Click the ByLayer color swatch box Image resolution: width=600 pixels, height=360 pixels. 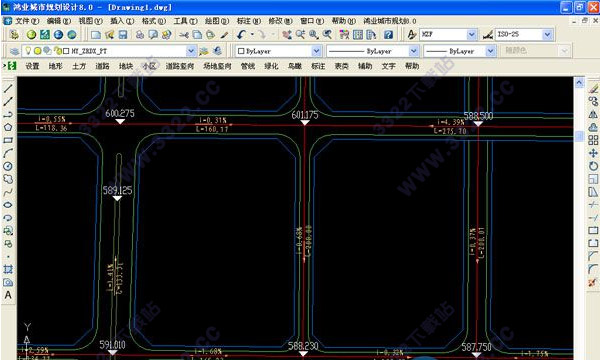click(241, 51)
